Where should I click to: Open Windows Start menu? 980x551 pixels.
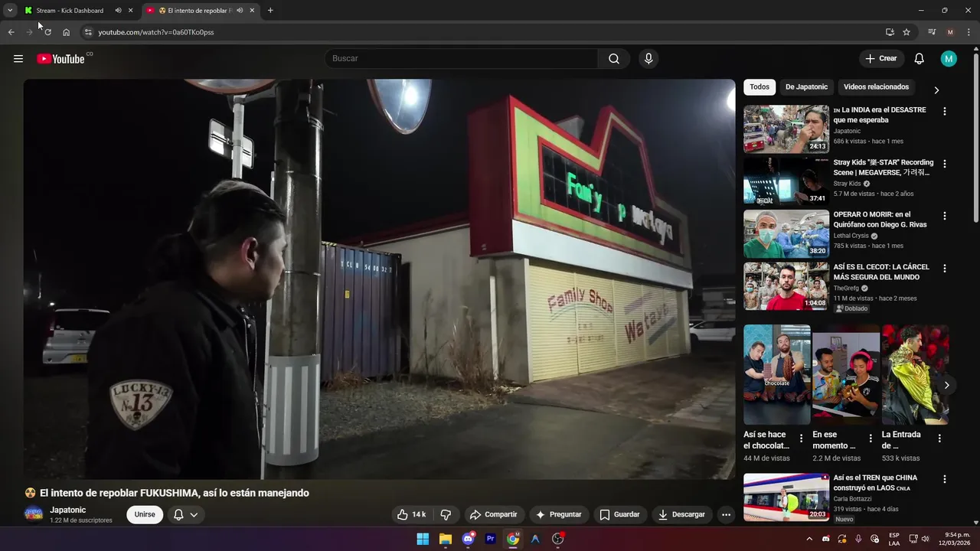423,539
